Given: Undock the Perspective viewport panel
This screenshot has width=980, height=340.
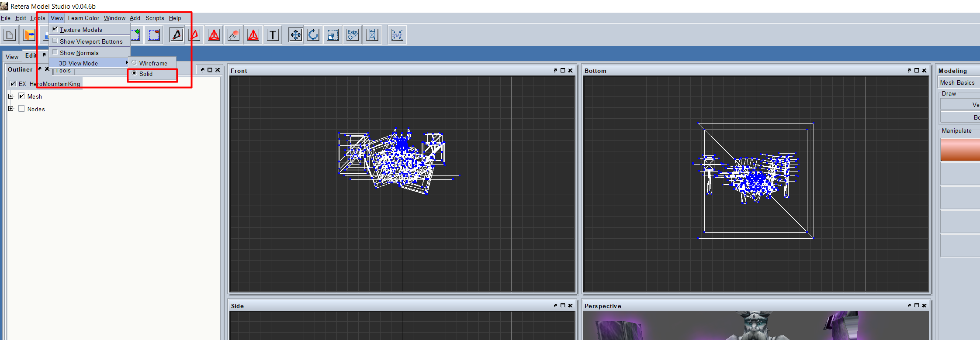Looking at the screenshot, I should 909,306.
